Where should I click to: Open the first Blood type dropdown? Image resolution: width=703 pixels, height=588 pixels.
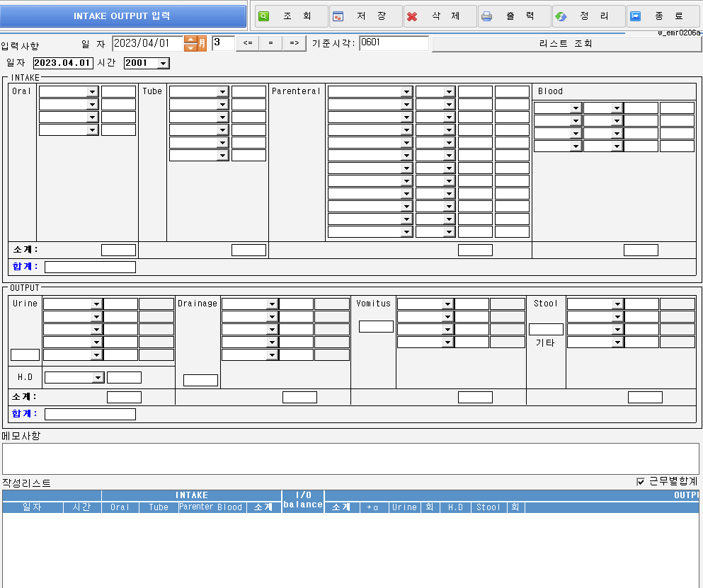pos(576,108)
